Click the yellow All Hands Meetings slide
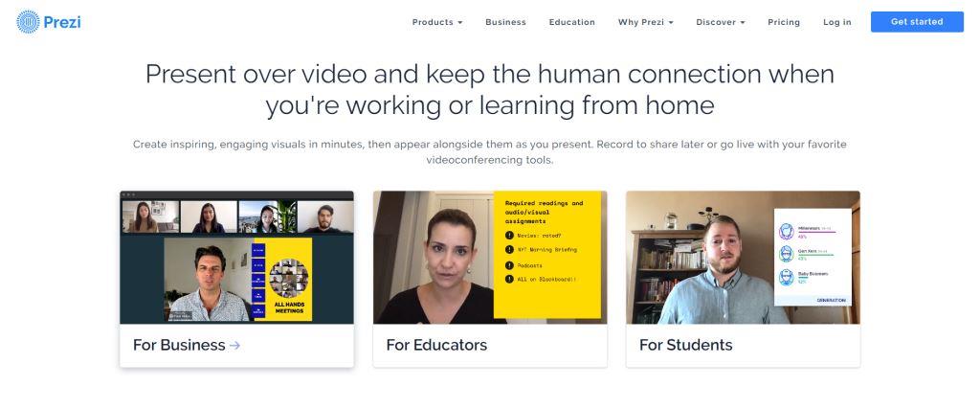The width and height of the screenshot is (980, 409). tap(281, 280)
